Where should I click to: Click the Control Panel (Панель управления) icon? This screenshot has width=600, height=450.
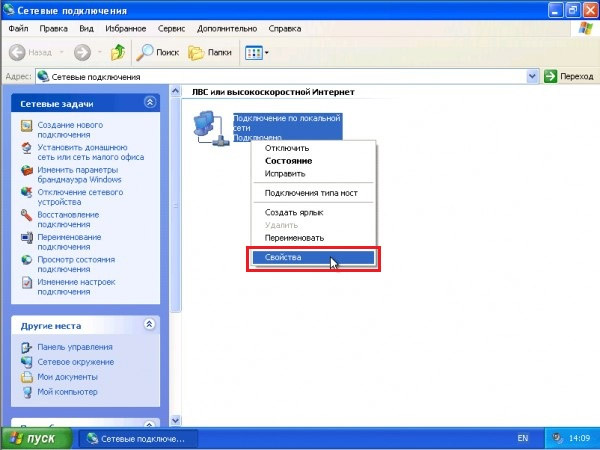point(27,347)
